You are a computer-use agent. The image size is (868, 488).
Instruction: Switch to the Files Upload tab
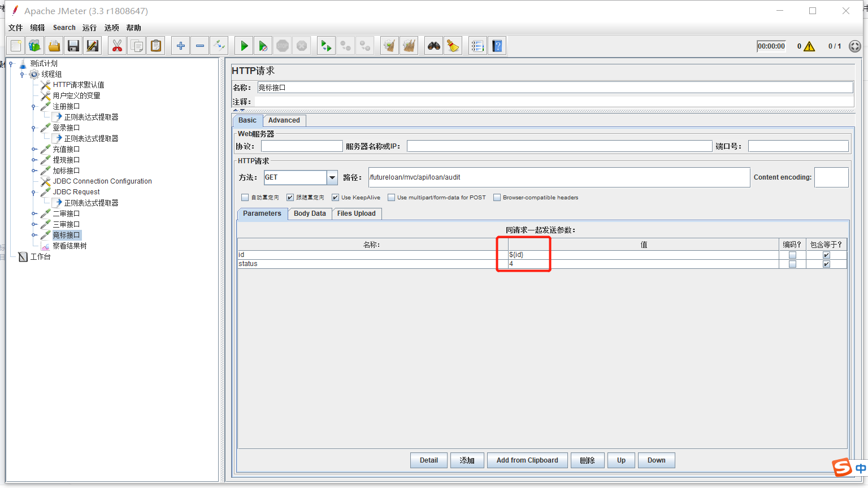click(357, 213)
